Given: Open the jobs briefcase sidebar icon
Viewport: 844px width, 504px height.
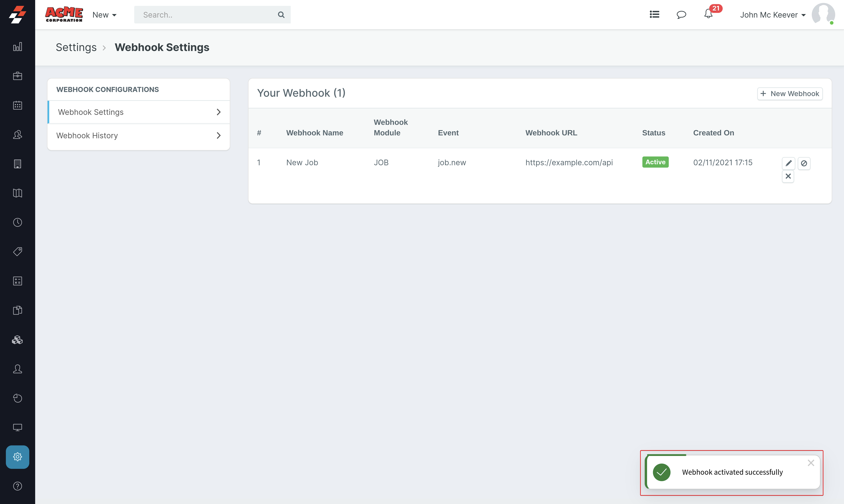Looking at the screenshot, I should [x=17, y=76].
